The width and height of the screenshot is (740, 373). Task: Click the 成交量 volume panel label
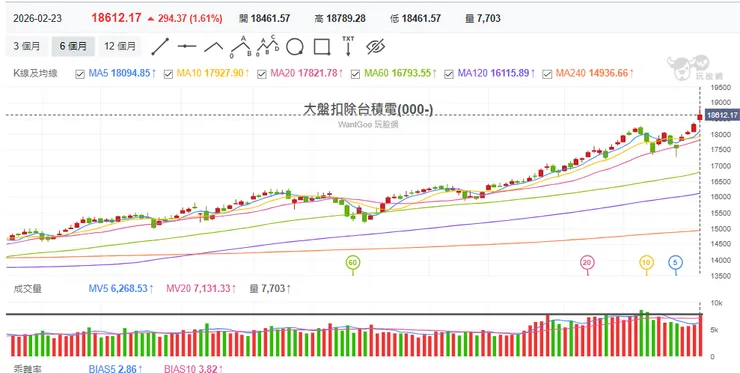(27, 288)
